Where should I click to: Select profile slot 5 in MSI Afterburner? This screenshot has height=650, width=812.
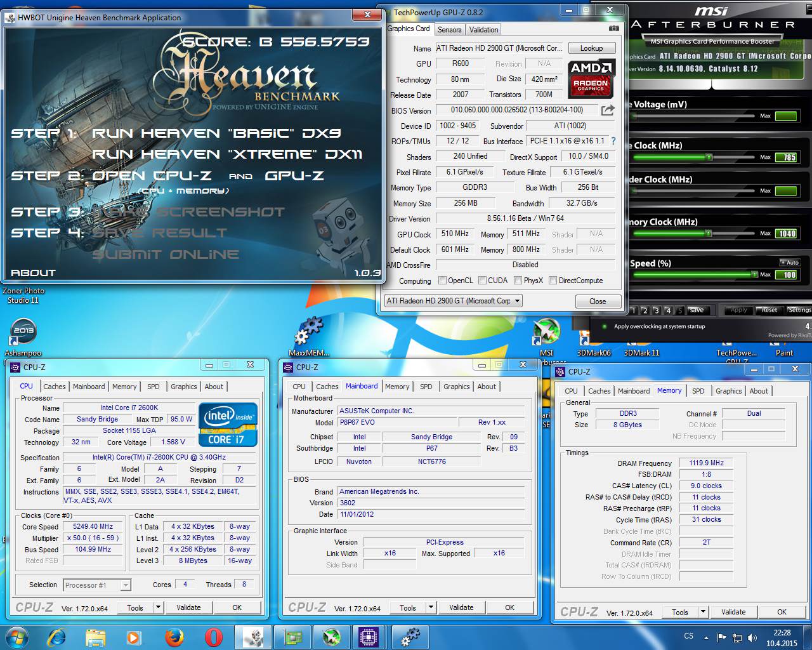coord(679,310)
